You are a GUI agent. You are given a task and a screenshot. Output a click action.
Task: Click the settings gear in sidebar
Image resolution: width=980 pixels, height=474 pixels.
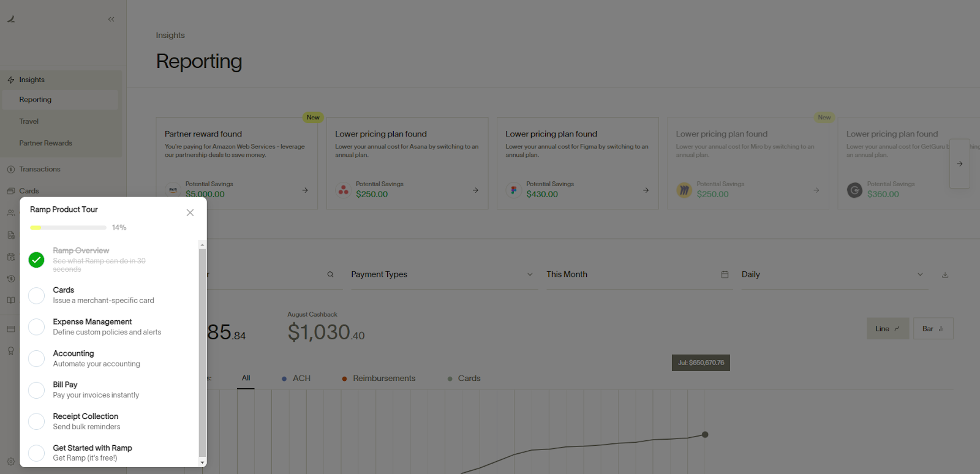click(x=10, y=462)
